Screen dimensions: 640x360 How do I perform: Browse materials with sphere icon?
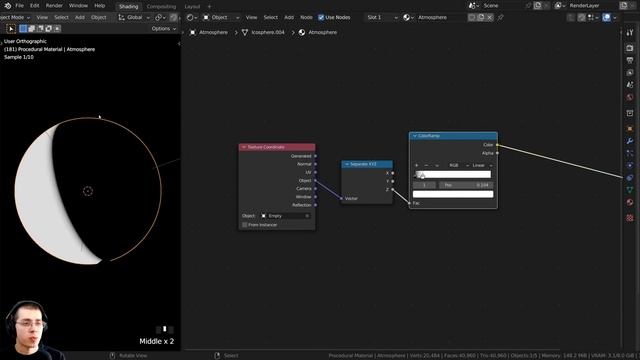point(408,18)
